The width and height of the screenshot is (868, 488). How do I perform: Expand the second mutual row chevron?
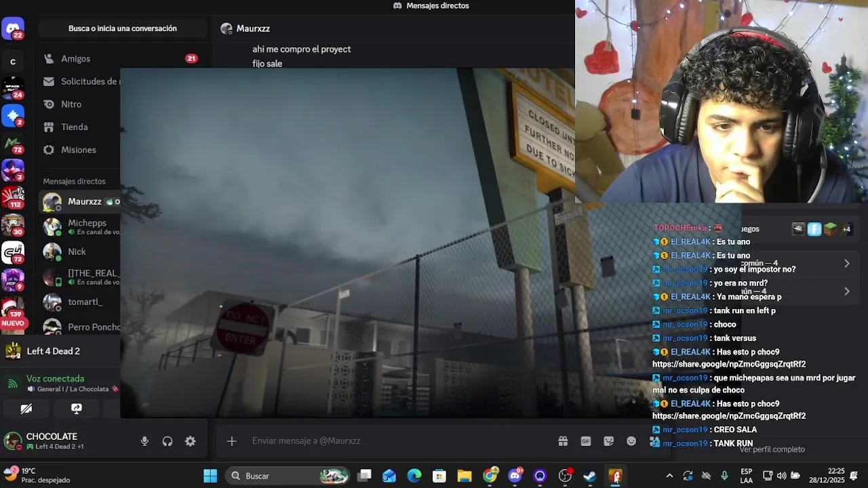pyautogui.click(x=846, y=291)
